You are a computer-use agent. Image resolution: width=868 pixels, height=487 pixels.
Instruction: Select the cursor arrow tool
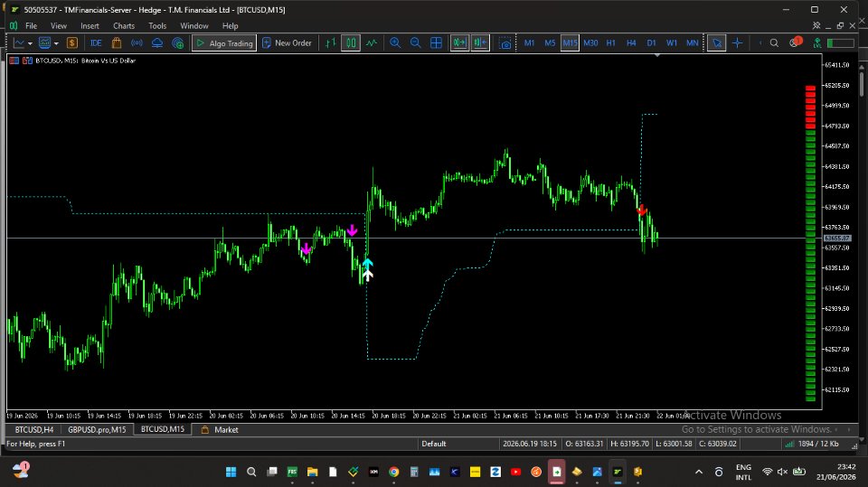(x=717, y=42)
